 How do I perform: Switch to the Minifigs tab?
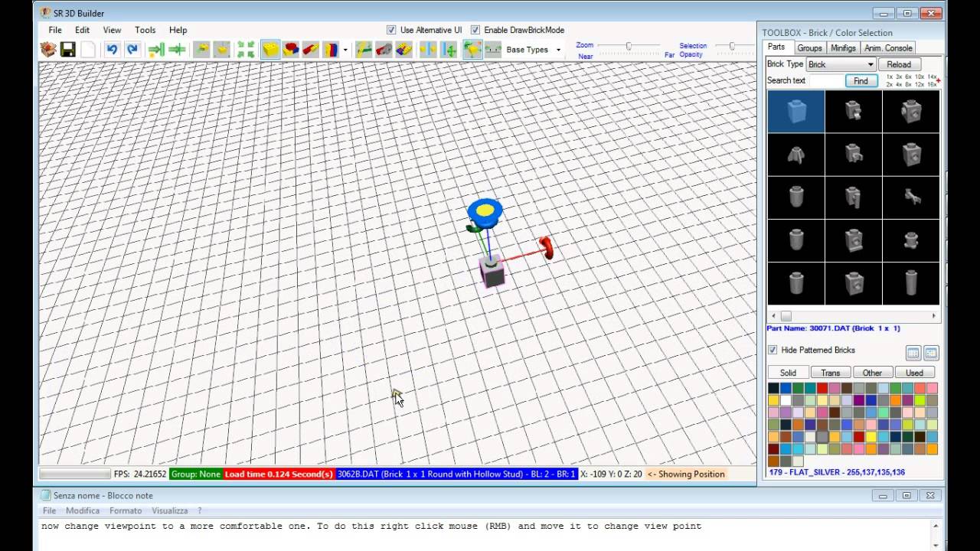coord(843,47)
